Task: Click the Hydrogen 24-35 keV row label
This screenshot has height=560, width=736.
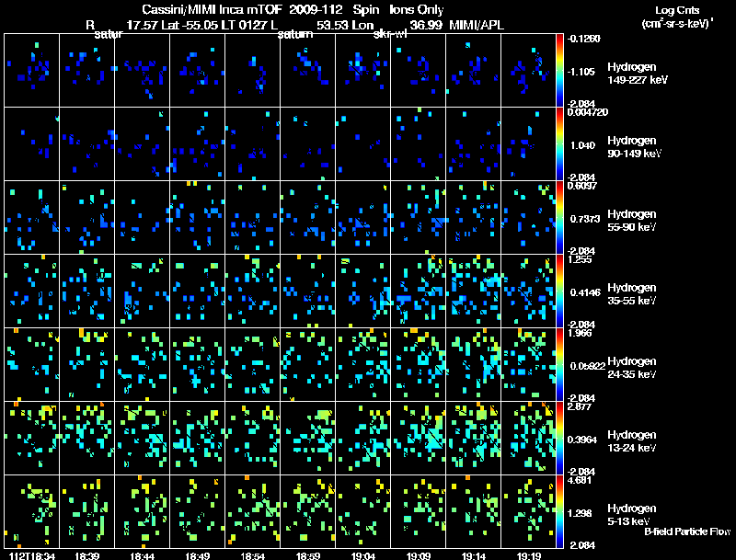Action: (632, 368)
